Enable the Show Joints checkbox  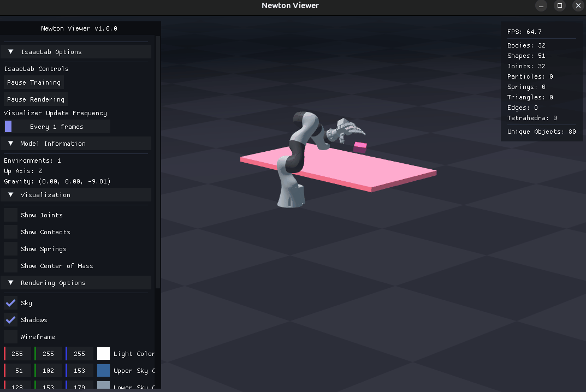coord(11,215)
